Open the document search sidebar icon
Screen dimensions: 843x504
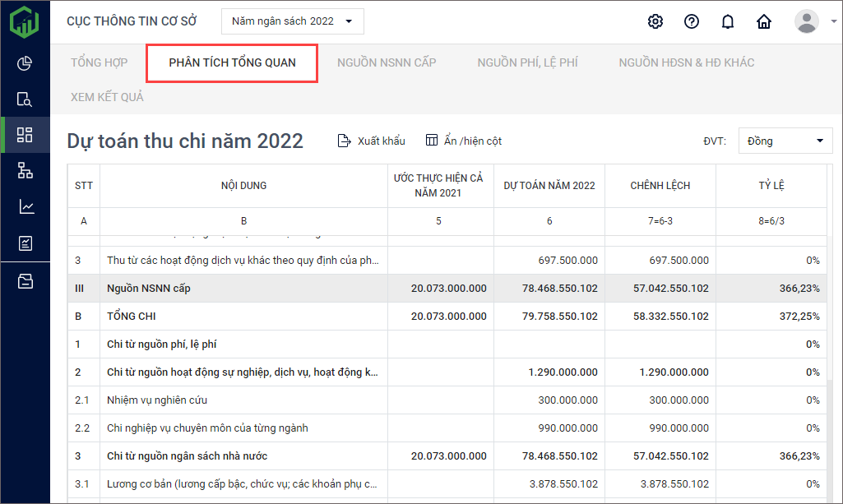[25, 99]
